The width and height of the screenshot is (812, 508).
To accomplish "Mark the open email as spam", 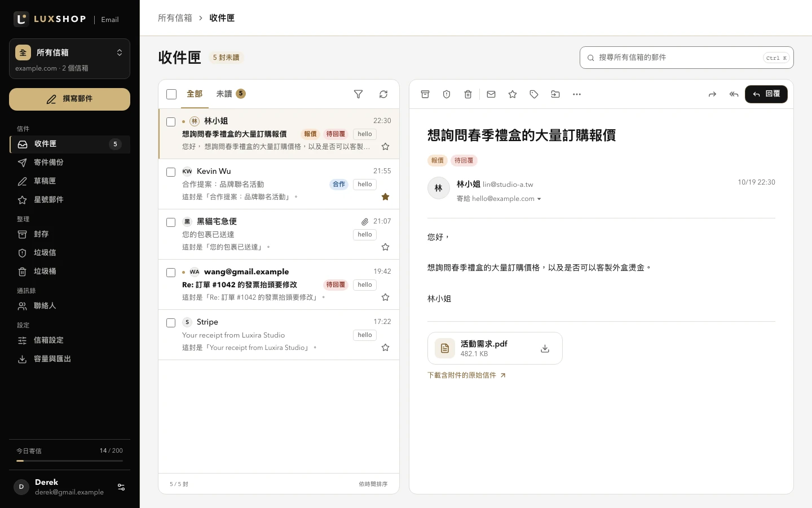I will click(447, 94).
